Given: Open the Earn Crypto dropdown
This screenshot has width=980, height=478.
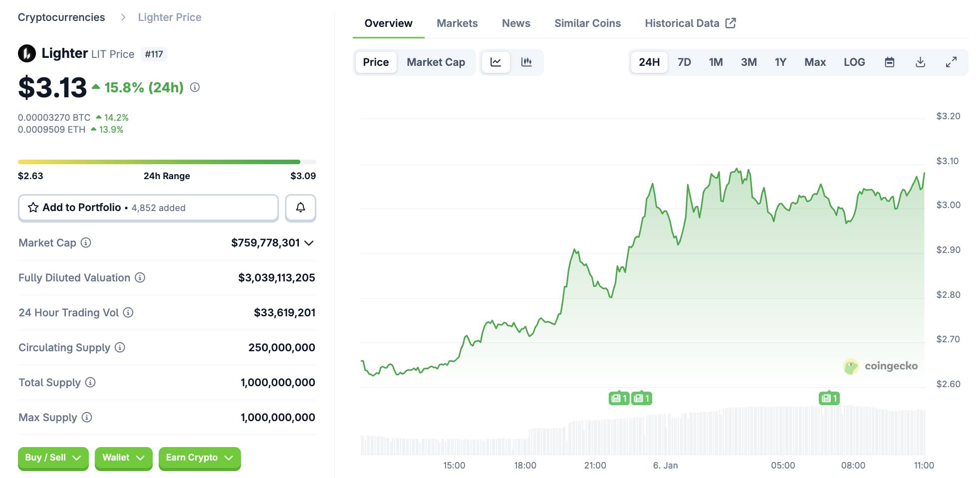Looking at the screenshot, I should coord(199,458).
